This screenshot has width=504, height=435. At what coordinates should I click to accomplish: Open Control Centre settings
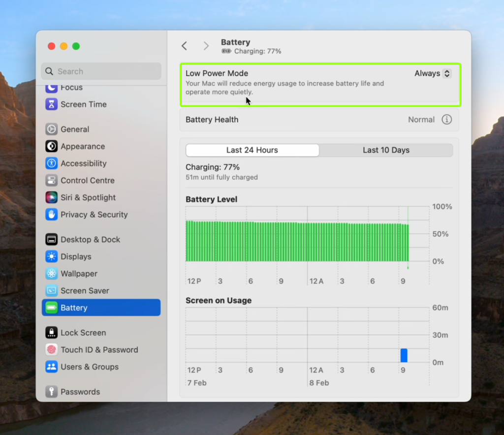point(52,180)
